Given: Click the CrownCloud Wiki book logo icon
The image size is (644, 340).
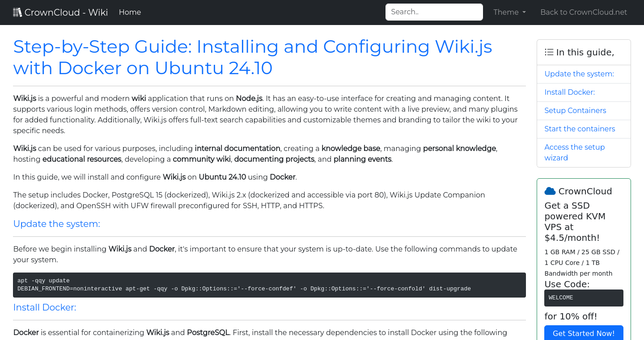Looking at the screenshot, I should point(17,12).
